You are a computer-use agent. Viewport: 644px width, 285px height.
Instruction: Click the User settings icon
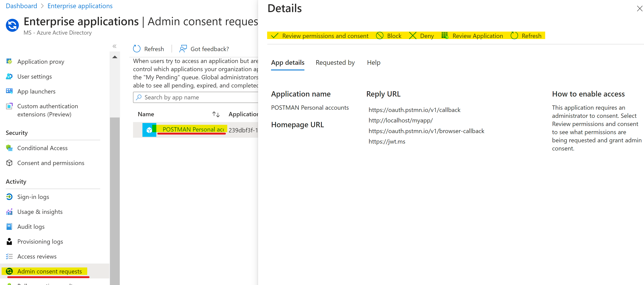[x=9, y=76]
